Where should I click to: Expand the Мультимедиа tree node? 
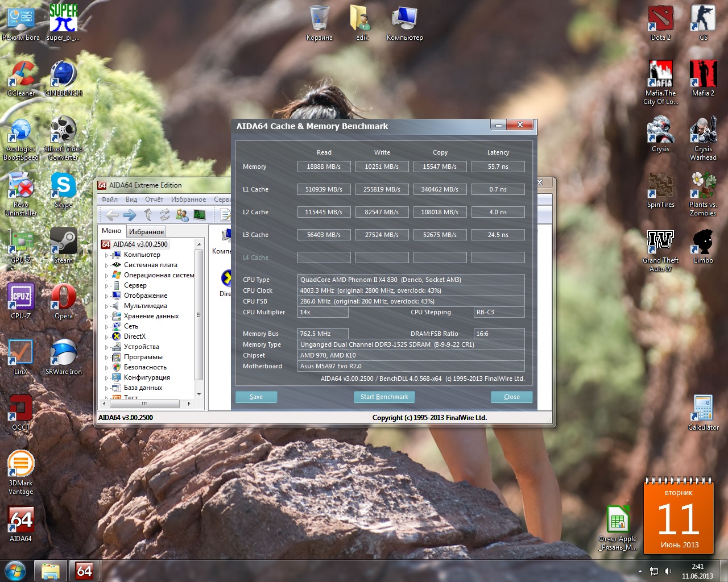(106, 306)
